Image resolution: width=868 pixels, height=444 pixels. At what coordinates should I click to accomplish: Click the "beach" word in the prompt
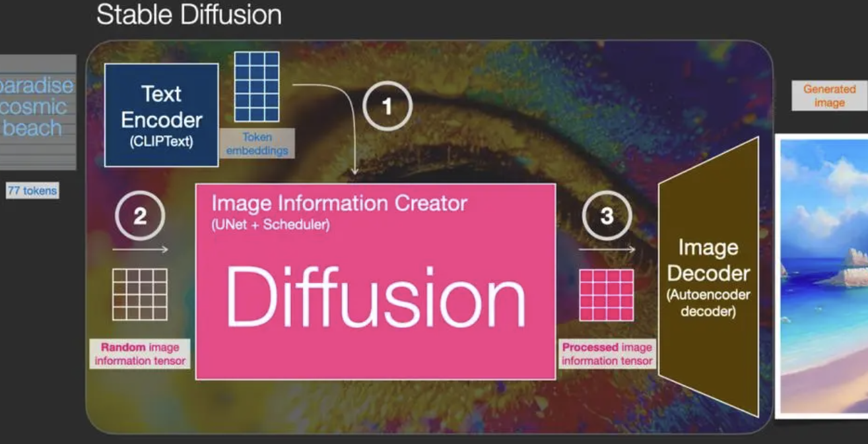point(32,127)
